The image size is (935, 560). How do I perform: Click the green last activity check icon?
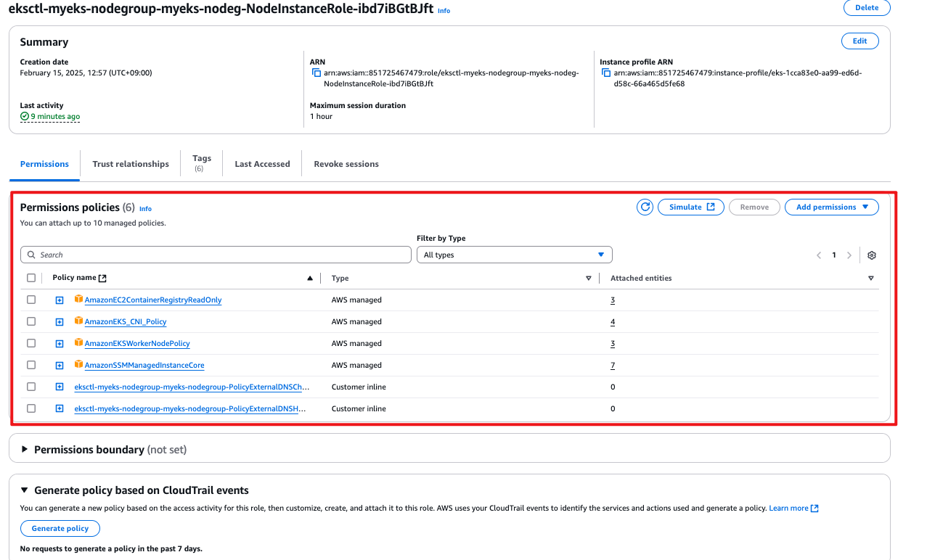pyautogui.click(x=25, y=116)
